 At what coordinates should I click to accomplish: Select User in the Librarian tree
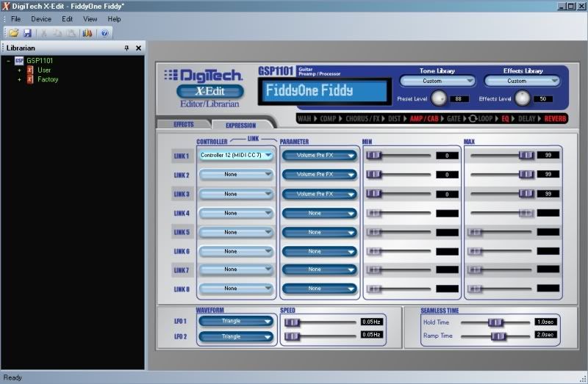coord(44,70)
